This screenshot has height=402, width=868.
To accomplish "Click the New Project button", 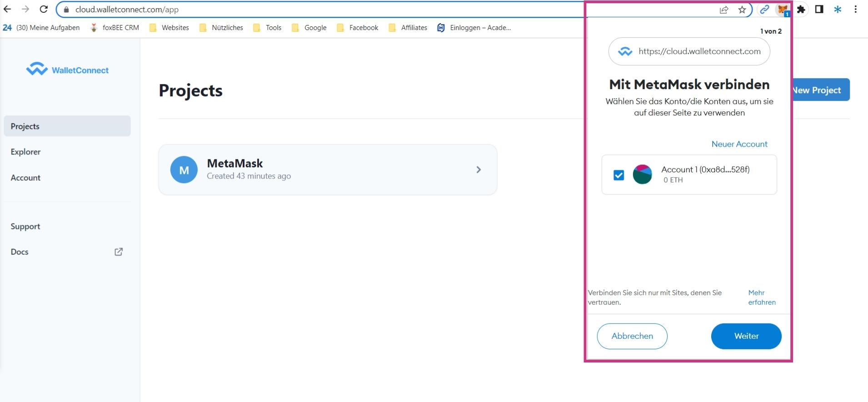I will click(822, 90).
